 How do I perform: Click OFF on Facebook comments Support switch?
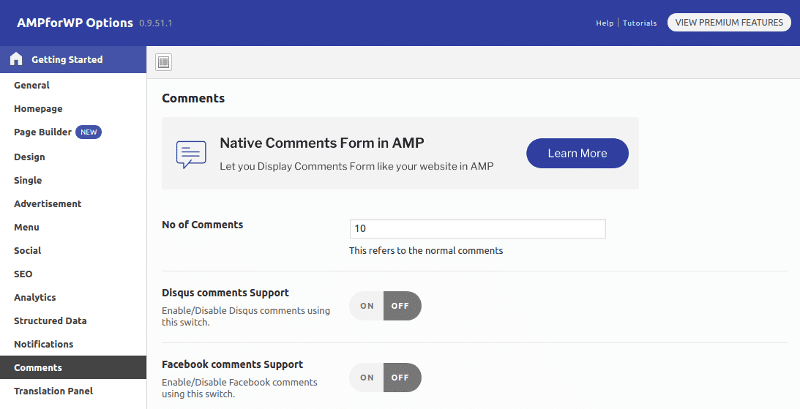(x=402, y=377)
